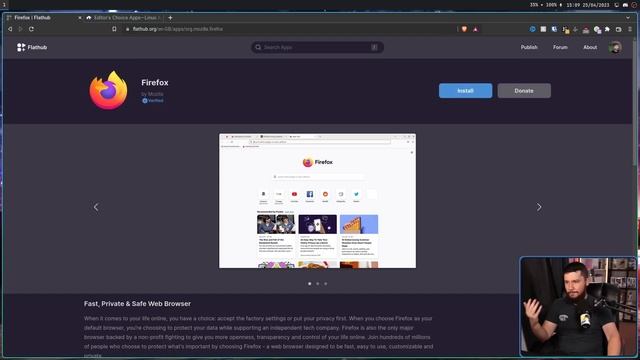Open the extensions puzzle piece icon

607,29
